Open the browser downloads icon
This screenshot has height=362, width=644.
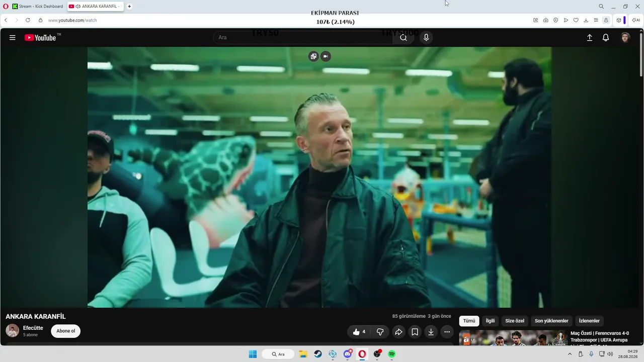(586, 20)
